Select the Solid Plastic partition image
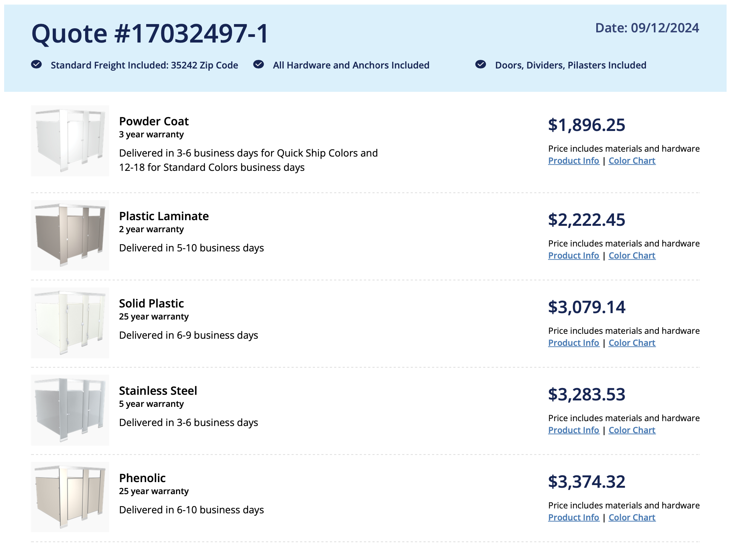The width and height of the screenshot is (733, 560). pos(70,323)
